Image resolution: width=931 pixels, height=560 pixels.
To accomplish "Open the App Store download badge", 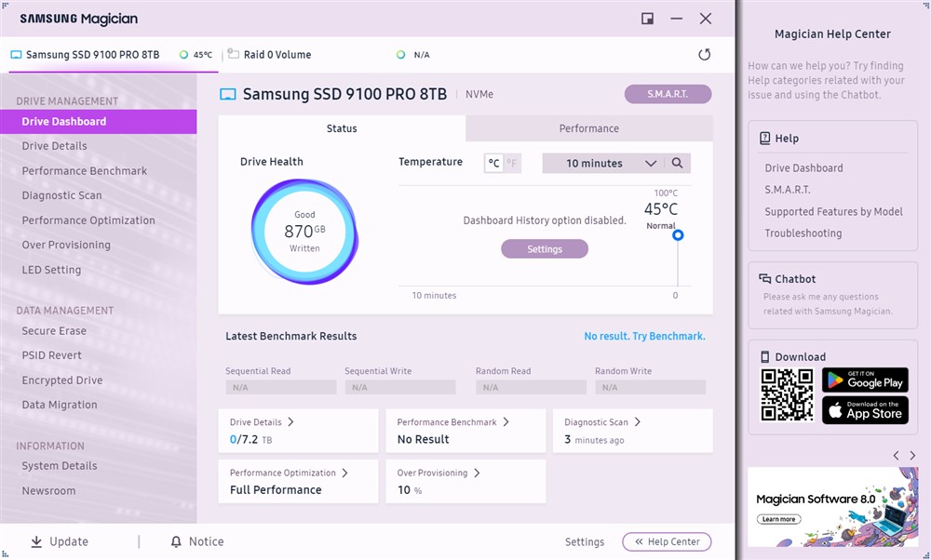I will tap(864, 410).
